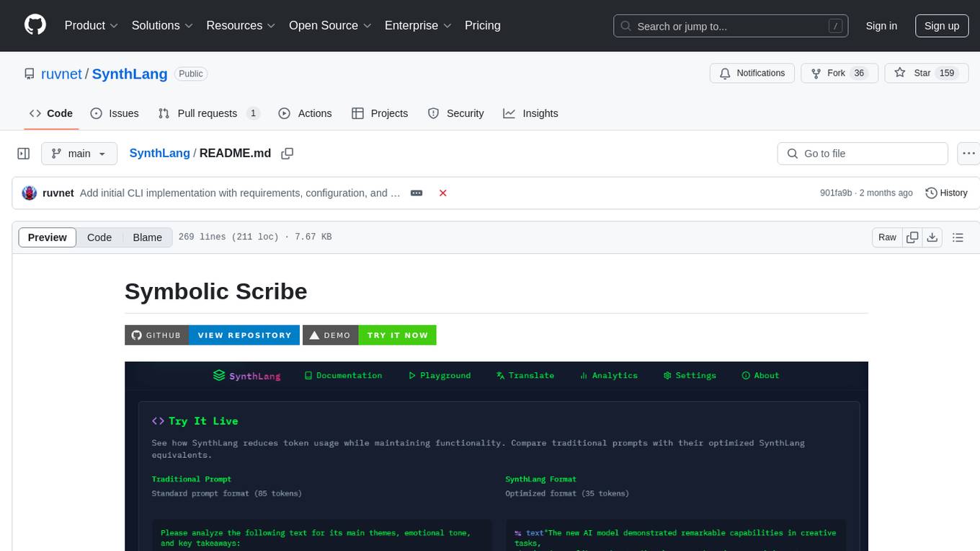Open the Raw file view

tap(887, 237)
